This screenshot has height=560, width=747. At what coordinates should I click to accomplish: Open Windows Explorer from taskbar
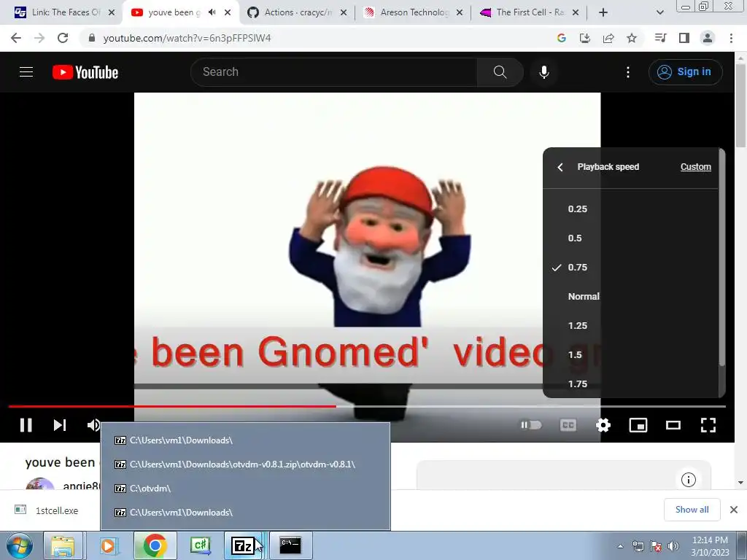click(x=63, y=545)
